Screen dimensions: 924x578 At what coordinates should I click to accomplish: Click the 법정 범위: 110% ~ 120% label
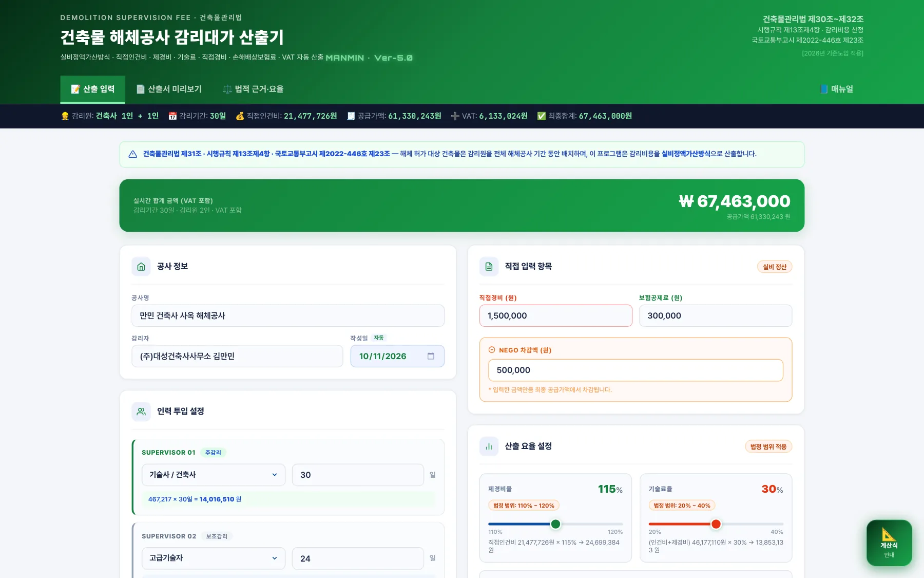524,506
